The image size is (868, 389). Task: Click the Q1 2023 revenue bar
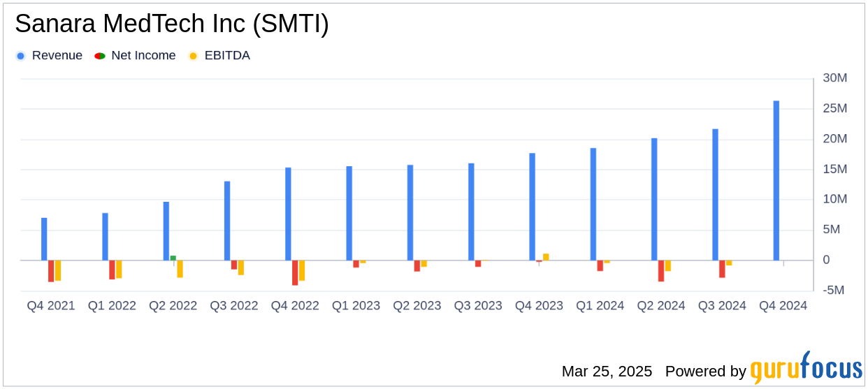[x=349, y=213]
